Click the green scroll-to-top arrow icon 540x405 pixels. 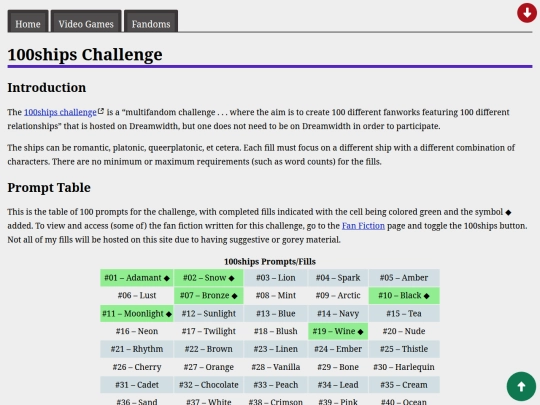521,386
